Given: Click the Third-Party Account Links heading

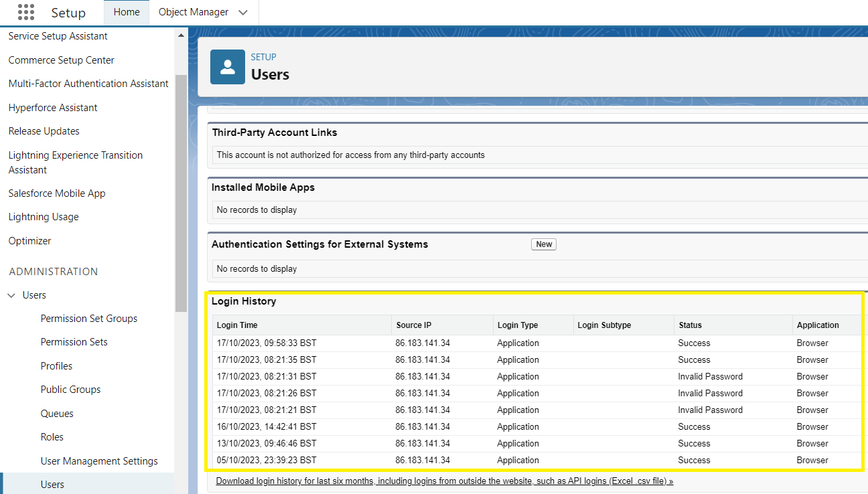Looking at the screenshot, I should click(275, 133).
